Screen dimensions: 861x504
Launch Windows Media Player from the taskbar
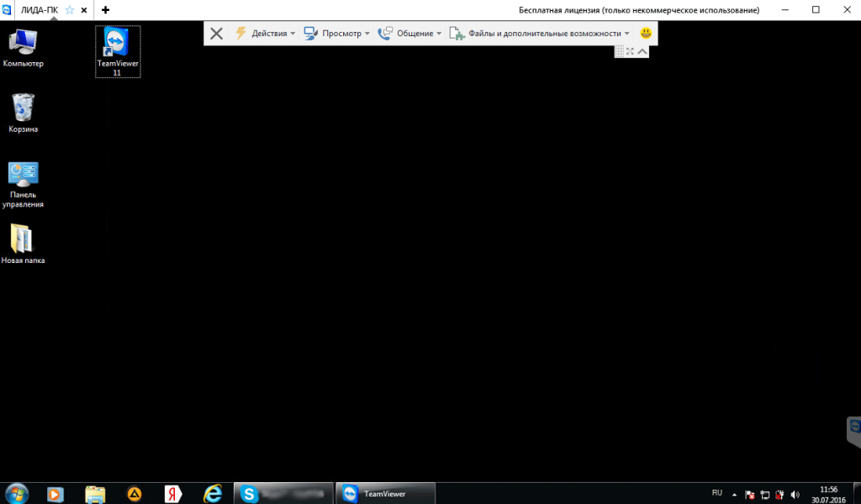click(x=55, y=494)
